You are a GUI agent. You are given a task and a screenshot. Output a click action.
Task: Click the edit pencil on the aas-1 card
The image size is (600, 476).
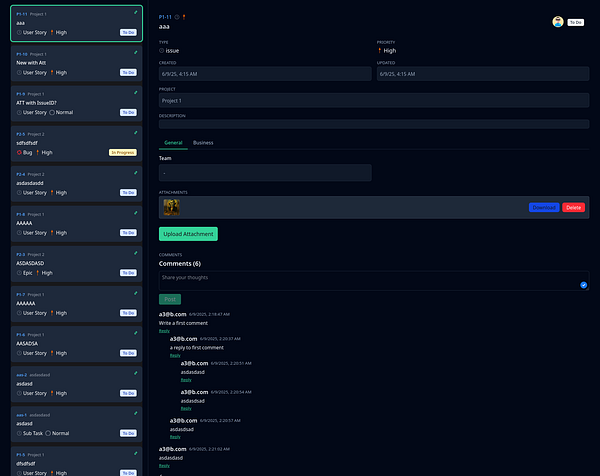(x=135, y=414)
